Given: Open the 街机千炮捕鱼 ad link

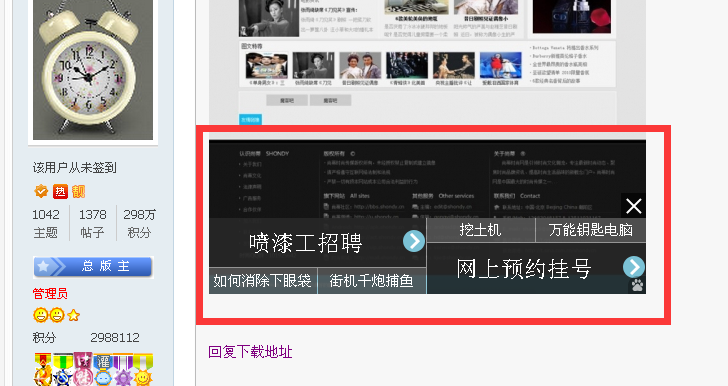Looking at the screenshot, I should 371,281.
